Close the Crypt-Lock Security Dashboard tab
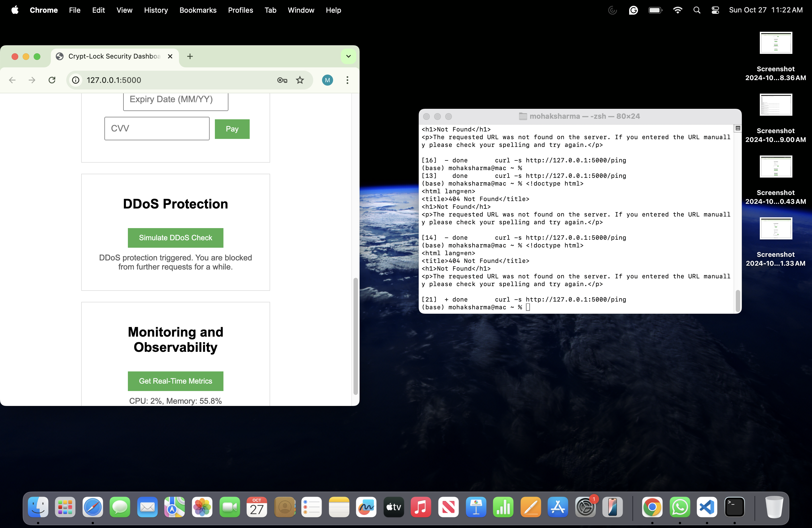The height and width of the screenshot is (528, 812). tap(170, 56)
